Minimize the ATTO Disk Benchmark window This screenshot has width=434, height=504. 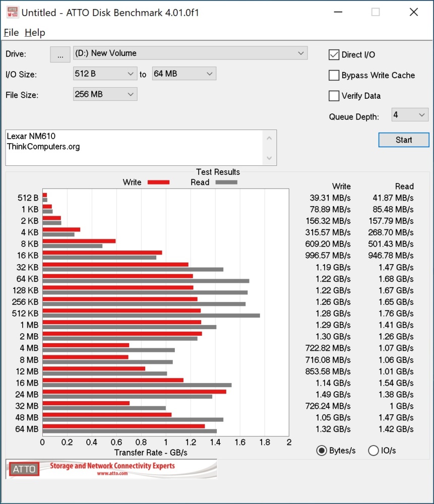coord(338,12)
